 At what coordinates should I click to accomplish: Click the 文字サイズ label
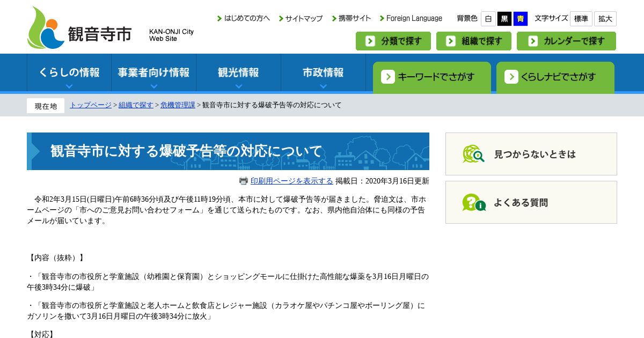tap(551, 18)
